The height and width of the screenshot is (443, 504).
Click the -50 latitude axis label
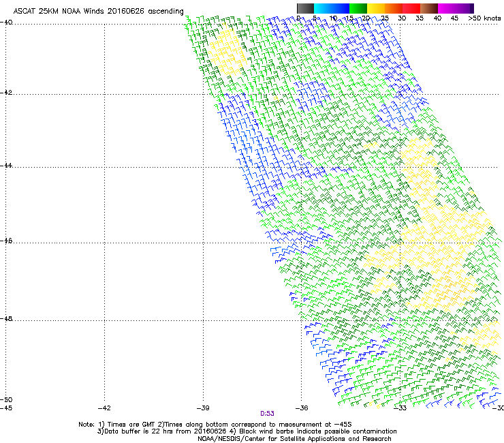click(x=6, y=399)
